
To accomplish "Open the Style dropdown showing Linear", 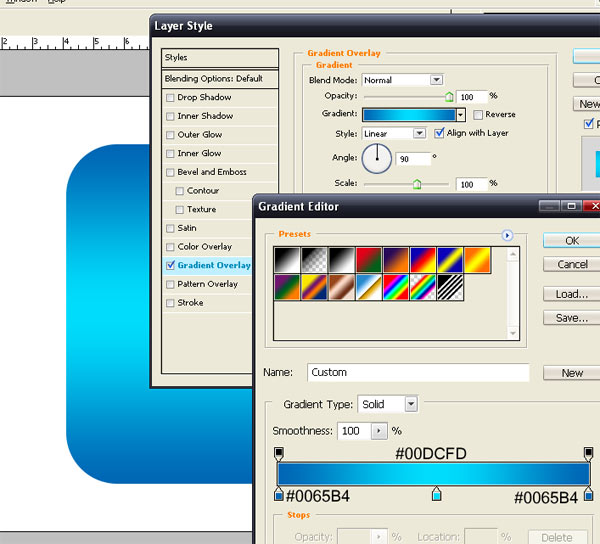I will point(419,134).
